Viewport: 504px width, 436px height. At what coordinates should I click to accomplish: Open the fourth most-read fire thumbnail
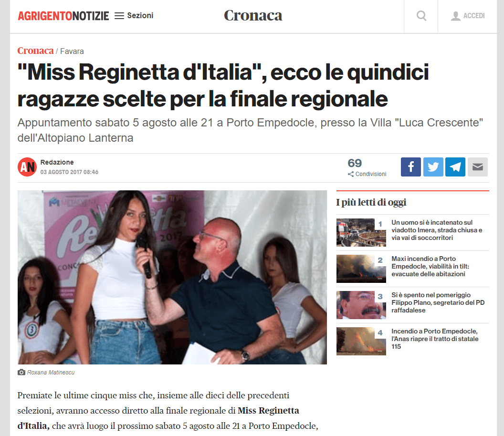(x=361, y=341)
